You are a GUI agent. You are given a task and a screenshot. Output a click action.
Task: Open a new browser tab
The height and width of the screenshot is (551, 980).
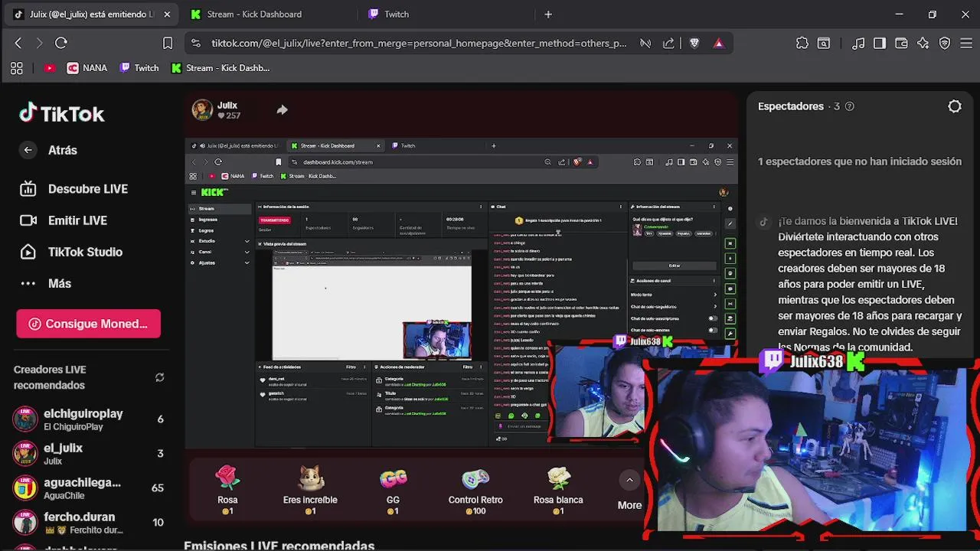click(x=548, y=14)
